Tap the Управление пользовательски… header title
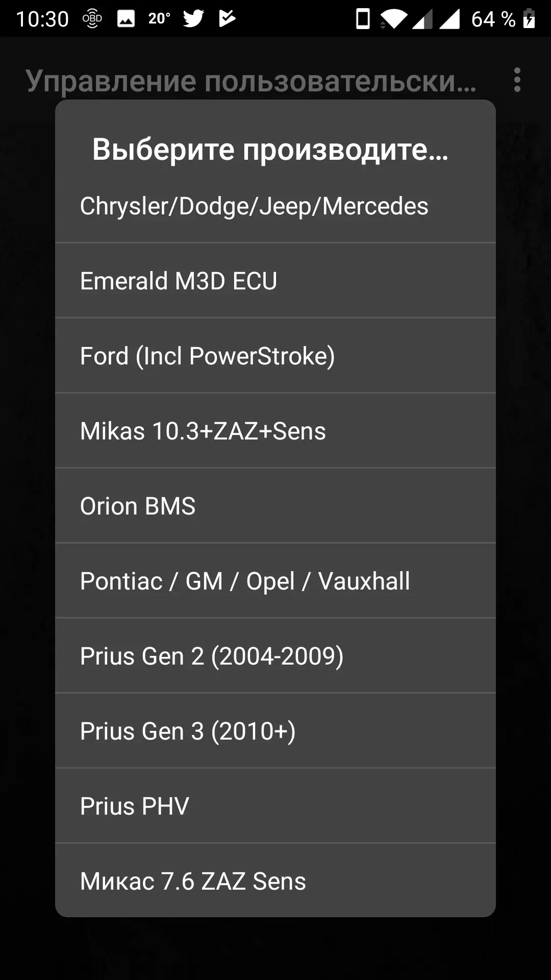Screen dimensions: 551x980 click(x=251, y=81)
